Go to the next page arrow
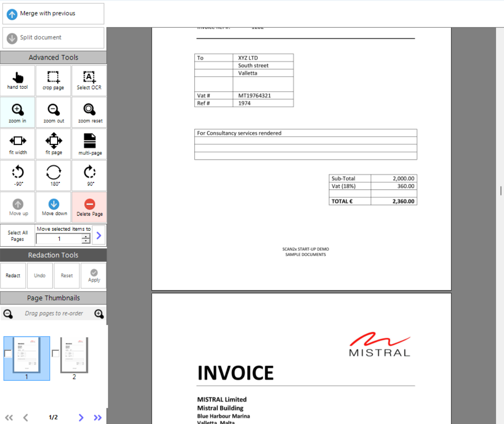 pos(81,418)
